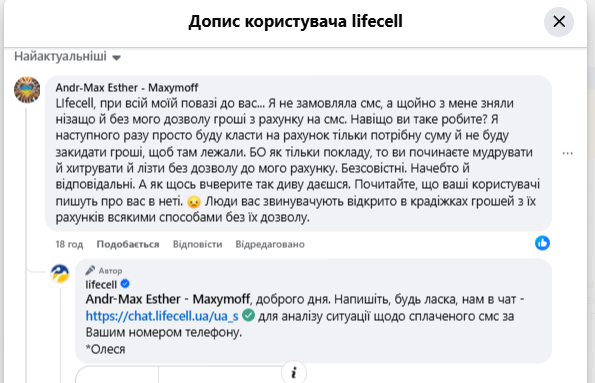
Task: Click Подобається under the comment
Action: pos(128,244)
